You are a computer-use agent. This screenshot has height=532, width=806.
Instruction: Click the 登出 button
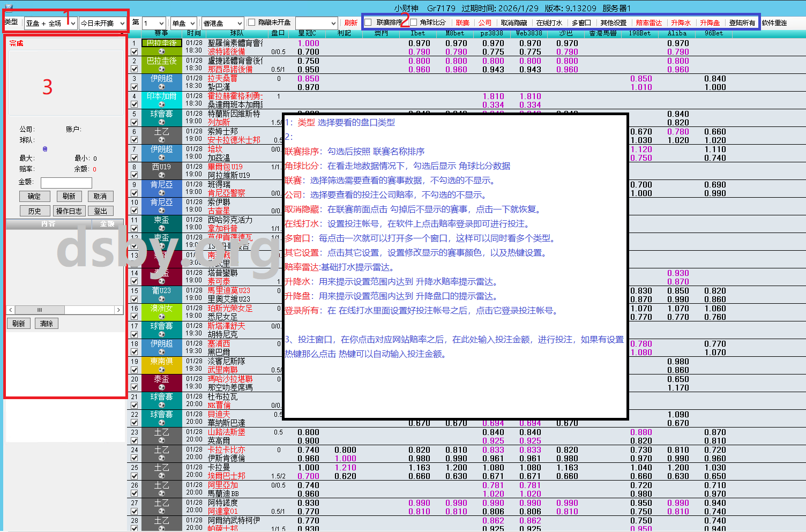click(100, 211)
